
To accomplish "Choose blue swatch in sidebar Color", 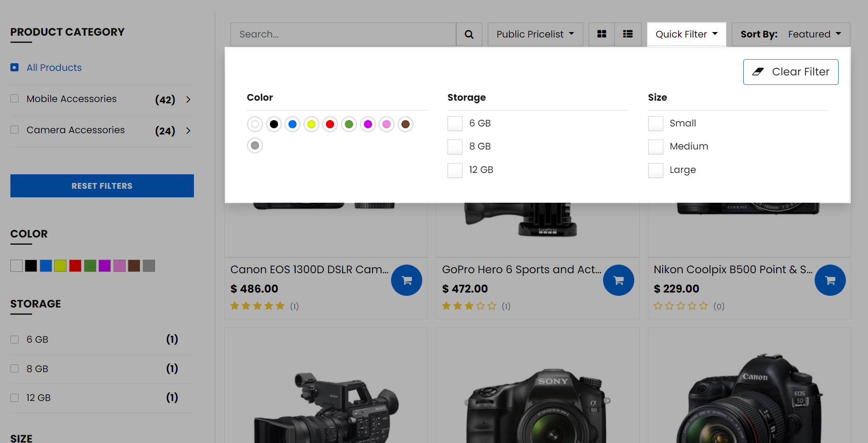I will point(46,266).
